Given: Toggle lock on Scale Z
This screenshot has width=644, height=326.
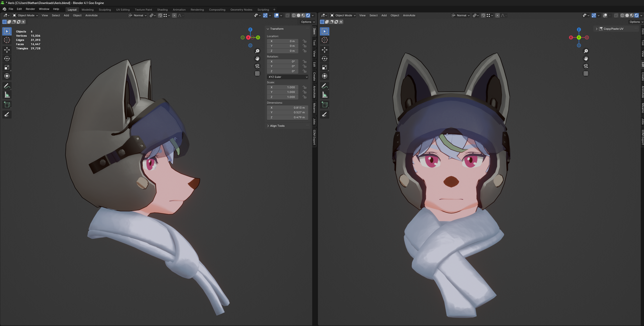Looking at the screenshot, I should 304,97.
